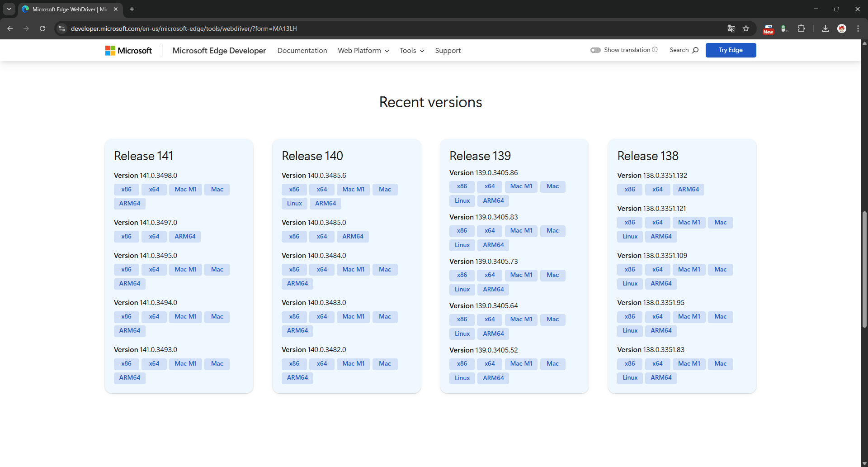This screenshot has height=467, width=868.
Task: Close the Microsoft Edge WebDriver tab
Action: point(116,9)
